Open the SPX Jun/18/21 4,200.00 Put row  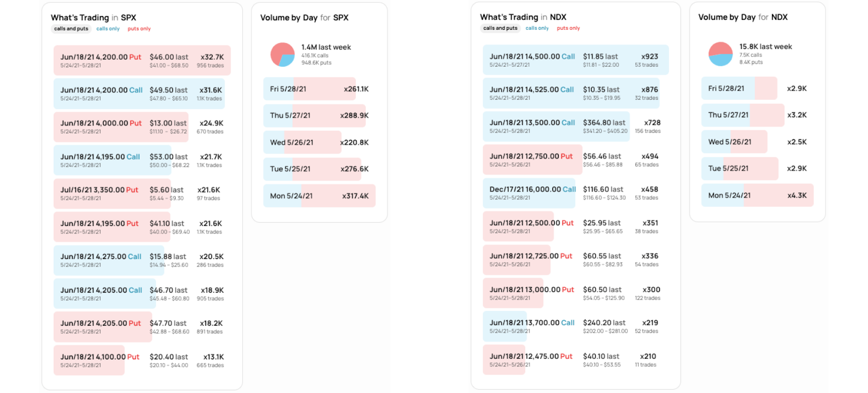pos(142,60)
